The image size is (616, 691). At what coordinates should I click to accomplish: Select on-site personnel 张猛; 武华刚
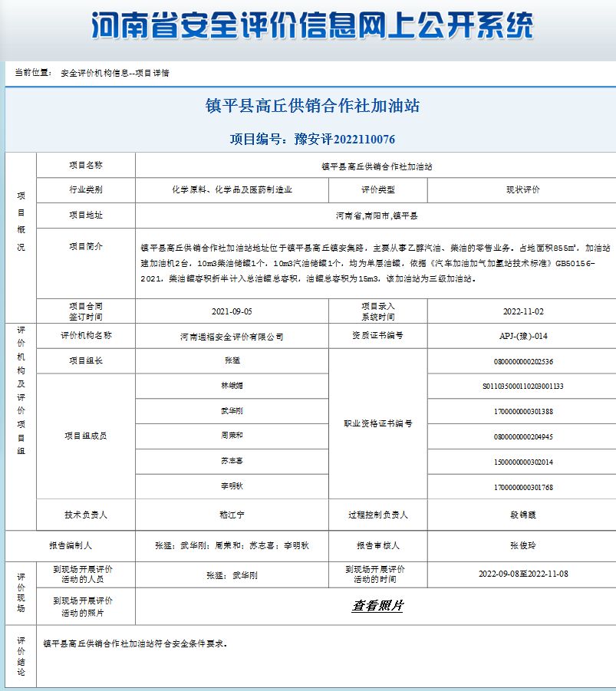pyautogui.click(x=232, y=575)
